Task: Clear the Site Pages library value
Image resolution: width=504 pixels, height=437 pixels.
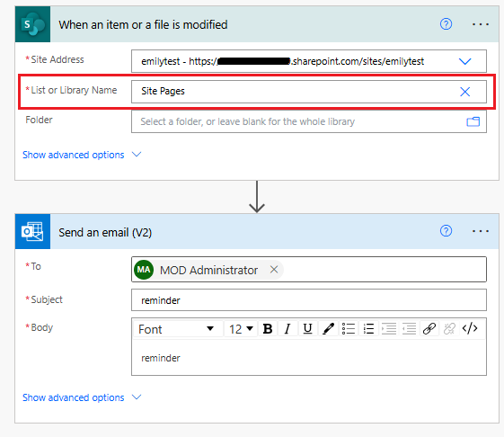Action: 464,92
